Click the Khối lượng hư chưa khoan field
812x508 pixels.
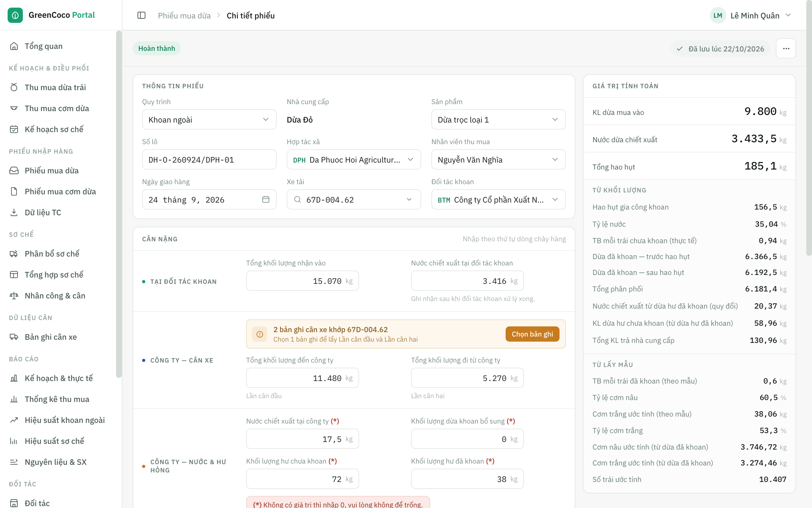pyautogui.click(x=302, y=479)
